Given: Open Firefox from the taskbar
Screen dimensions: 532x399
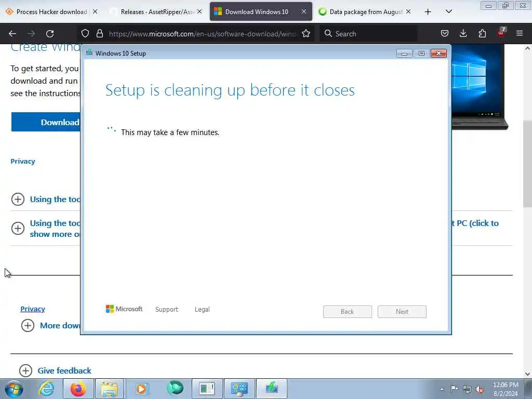Looking at the screenshot, I should 78,389.
